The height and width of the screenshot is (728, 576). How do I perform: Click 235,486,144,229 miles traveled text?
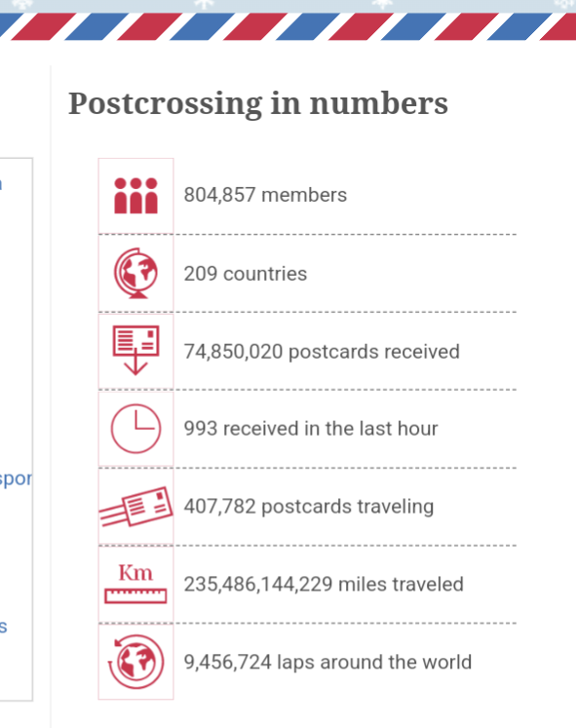(x=324, y=584)
